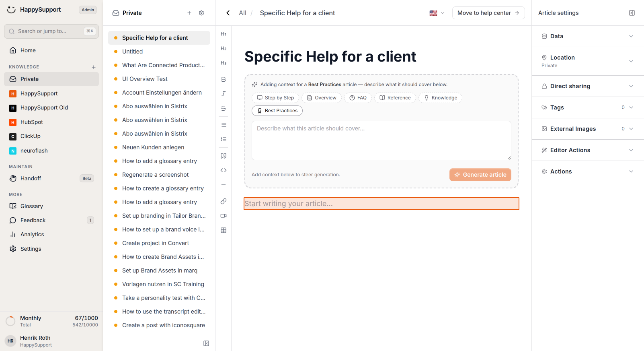Expand the Data section
Image resolution: width=644 pixels, height=351 pixels.
pos(588,36)
